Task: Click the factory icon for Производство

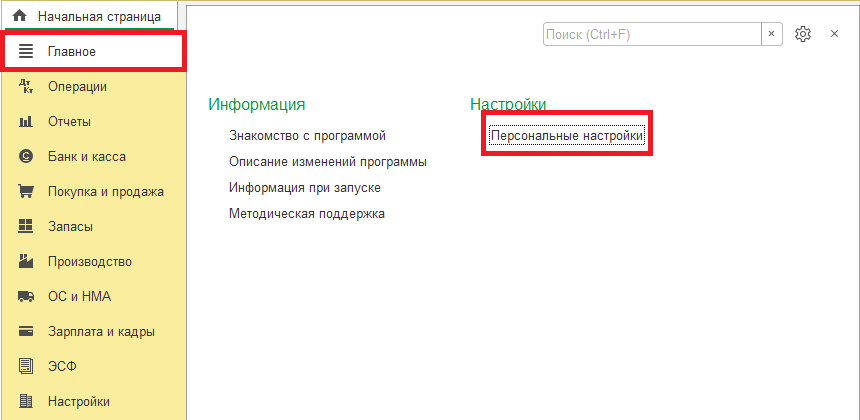Action: pos(27,262)
